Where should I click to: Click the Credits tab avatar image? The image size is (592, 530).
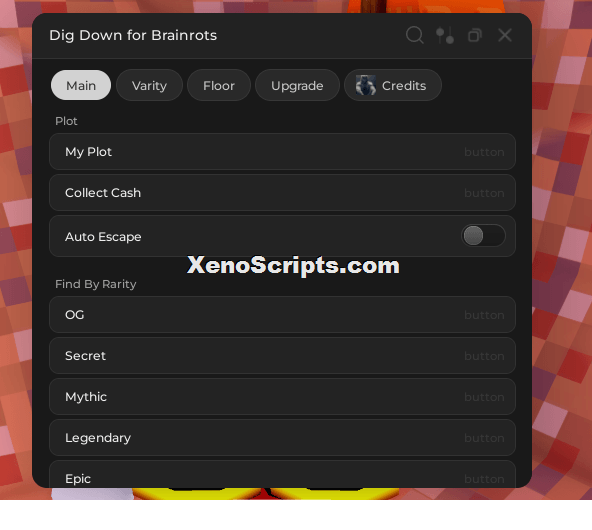tap(365, 85)
